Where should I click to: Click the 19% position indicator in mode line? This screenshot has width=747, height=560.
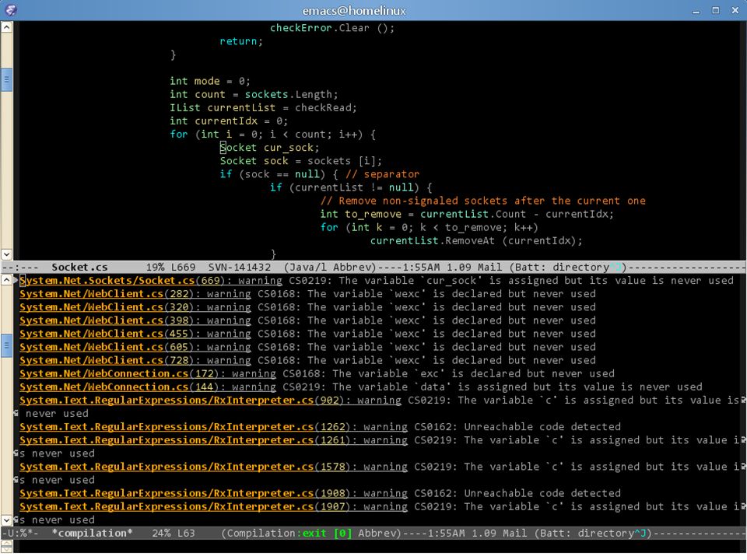[x=155, y=267]
